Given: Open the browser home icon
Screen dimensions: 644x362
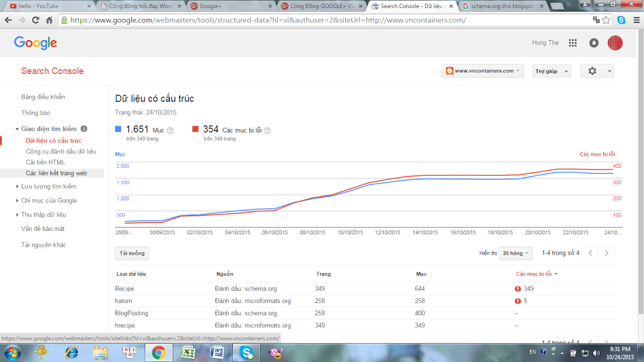Looking at the screenshot, I should pos(50,20).
